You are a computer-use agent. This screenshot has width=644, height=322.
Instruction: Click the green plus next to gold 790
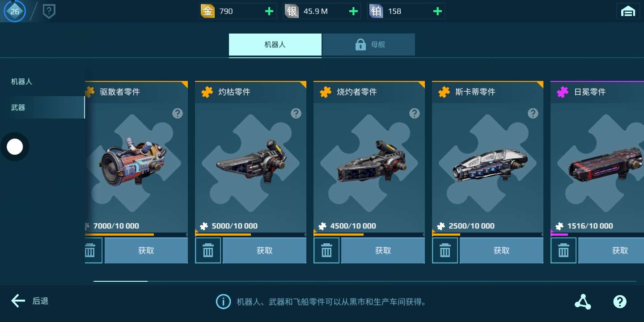(x=269, y=11)
